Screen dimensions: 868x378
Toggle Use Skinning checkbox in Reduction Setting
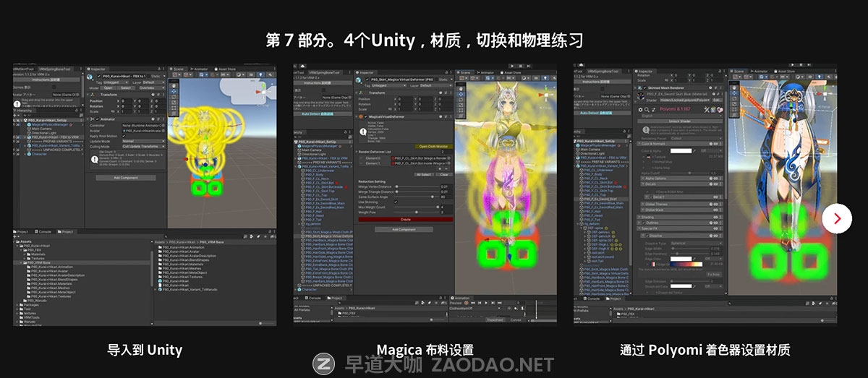[396, 202]
